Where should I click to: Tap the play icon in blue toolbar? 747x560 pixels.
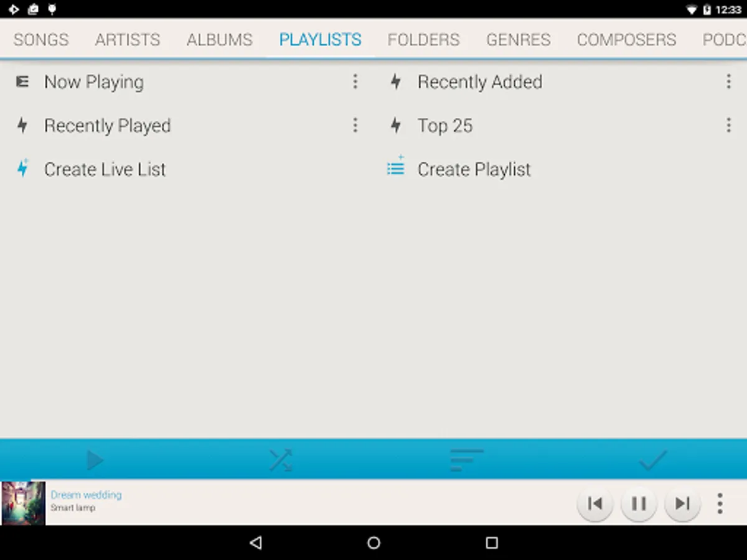coord(94,460)
